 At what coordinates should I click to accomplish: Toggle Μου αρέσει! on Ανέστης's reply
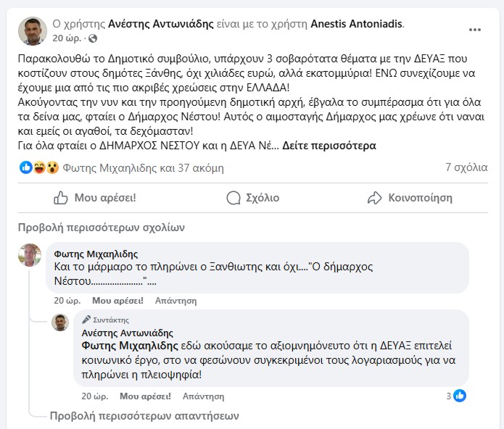click(145, 396)
